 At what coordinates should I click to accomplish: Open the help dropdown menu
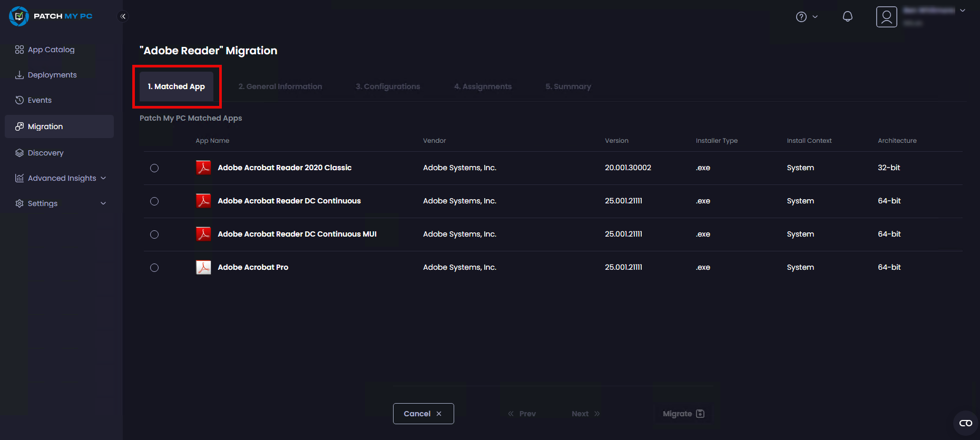point(807,17)
